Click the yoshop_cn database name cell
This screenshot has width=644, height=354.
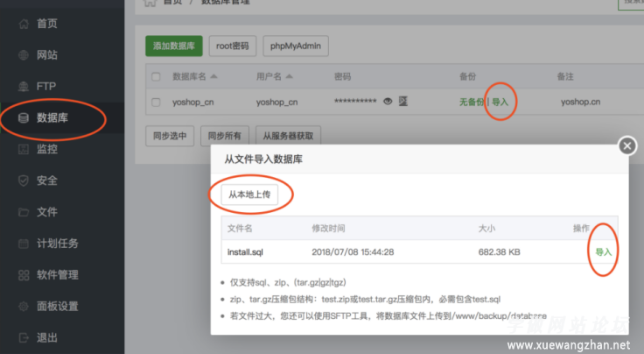[193, 102]
